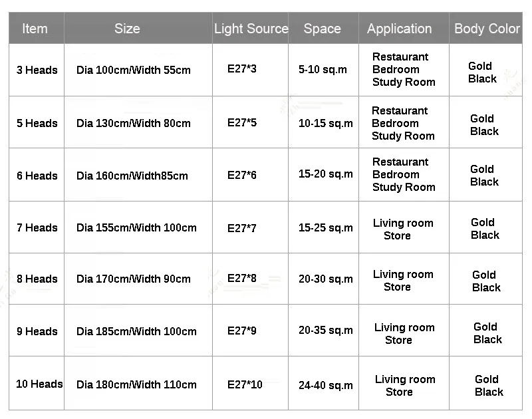Select the 'E27*9' light source cell

251,331
